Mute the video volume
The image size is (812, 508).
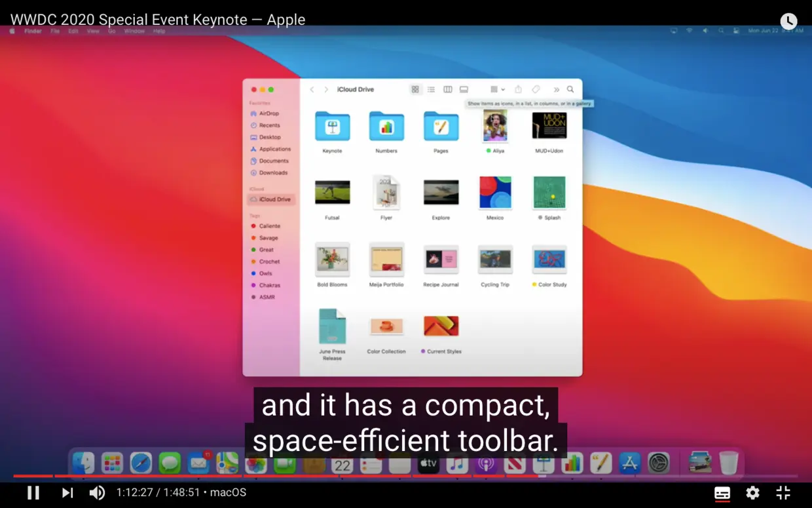click(x=97, y=492)
